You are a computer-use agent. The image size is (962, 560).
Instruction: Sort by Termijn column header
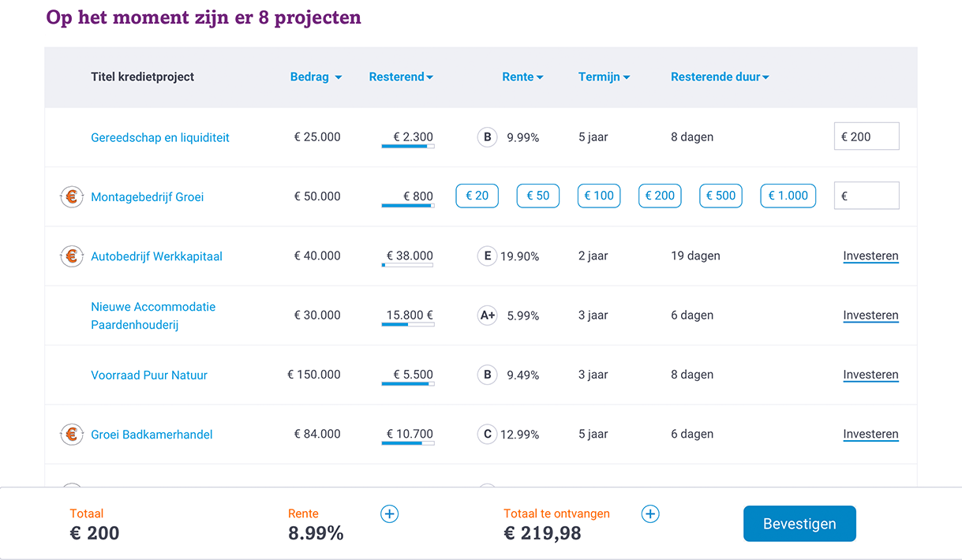(x=604, y=77)
